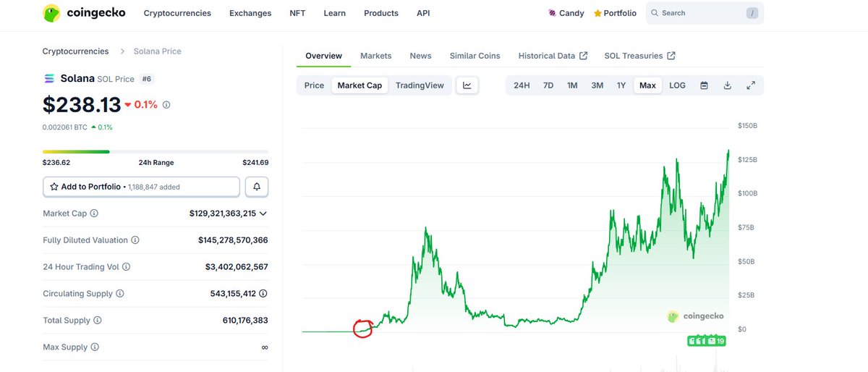Open the SOL Treasuries tab

[x=639, y=56]
